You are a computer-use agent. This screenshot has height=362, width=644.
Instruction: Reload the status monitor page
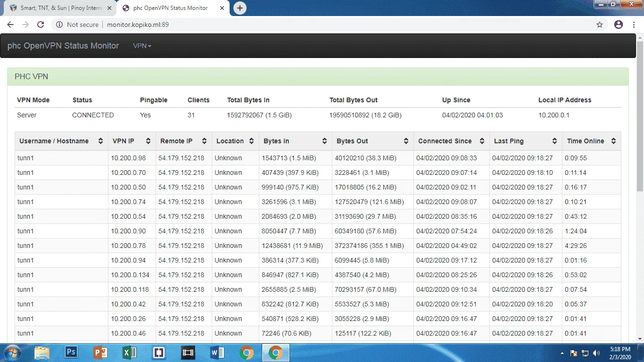[x=41, y=25]
